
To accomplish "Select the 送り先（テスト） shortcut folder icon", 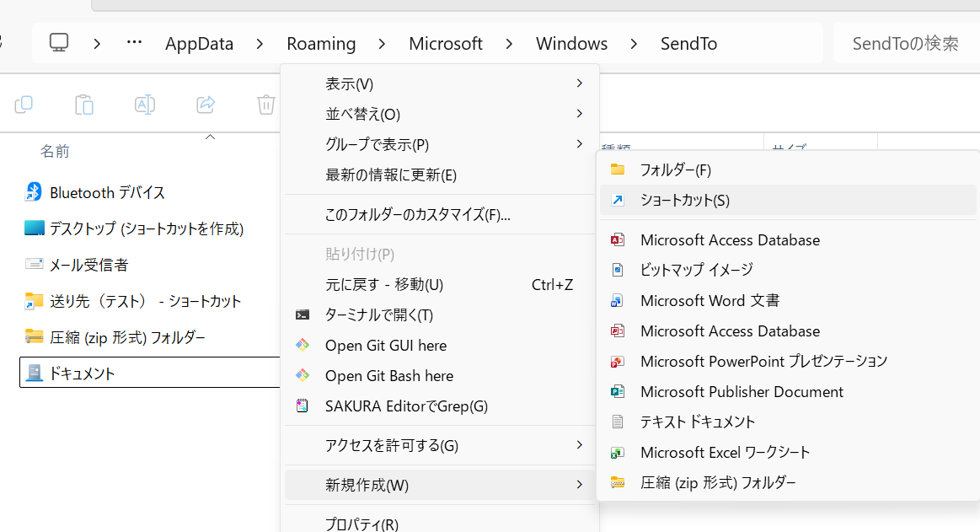I will (x=34, y=301).
